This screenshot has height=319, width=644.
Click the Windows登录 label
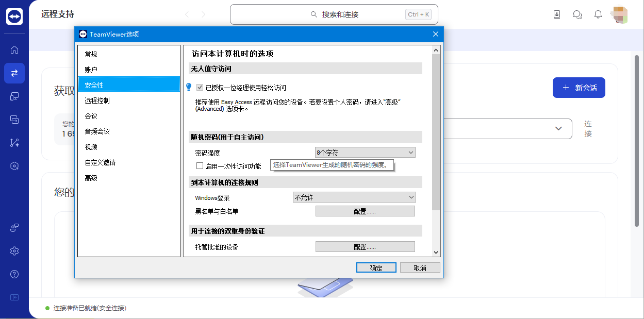point(212,198)
